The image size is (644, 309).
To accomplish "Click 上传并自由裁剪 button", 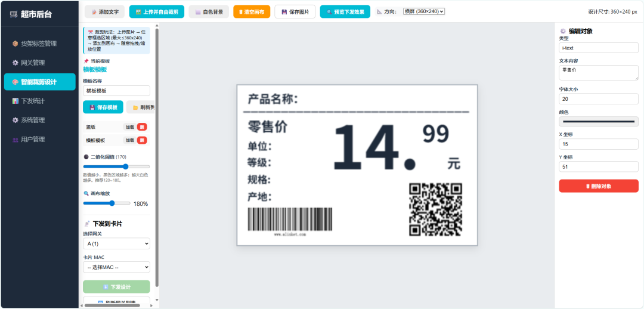I will click(156, 12).
